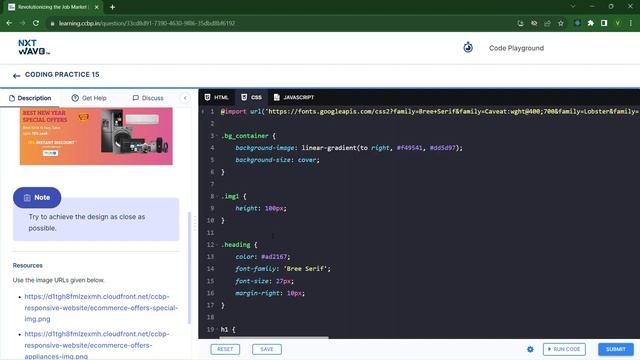Screen dimensions: 640x360
Task: Open the ecommerce-offers-appliances-img.png link
Action: [97, 345]
